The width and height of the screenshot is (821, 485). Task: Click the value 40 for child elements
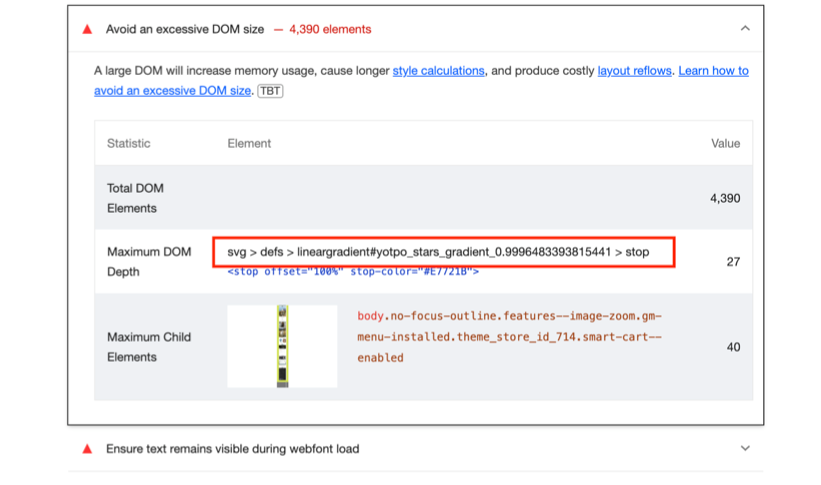click(733, 347)
